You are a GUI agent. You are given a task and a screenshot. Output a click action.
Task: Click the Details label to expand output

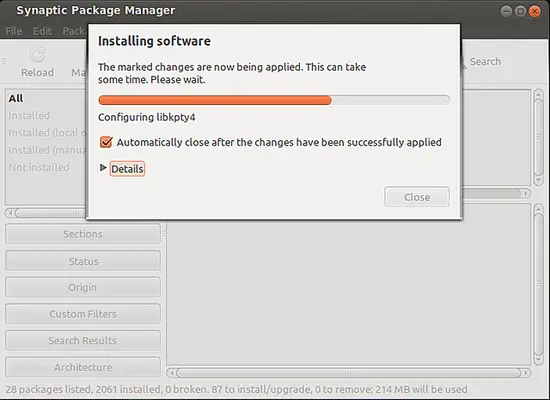127,169
